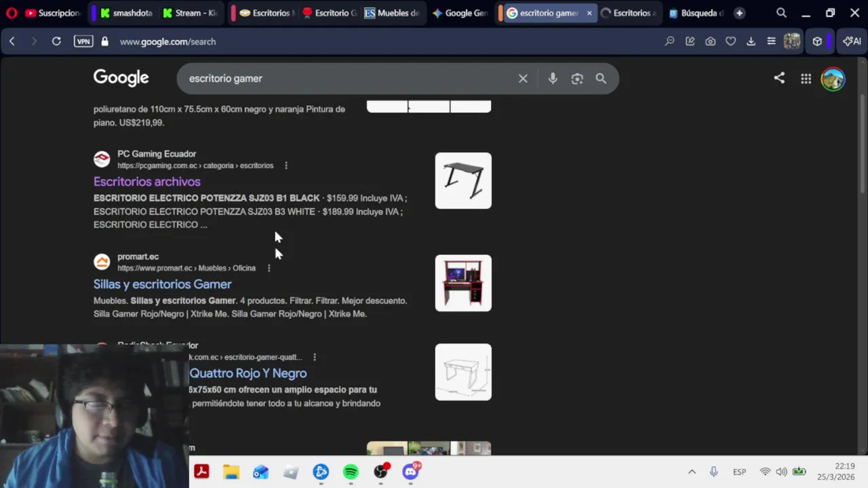Open Sillas y escritorios Gamer link
This screenshot has height=488, width=868.
click(163, 284)
